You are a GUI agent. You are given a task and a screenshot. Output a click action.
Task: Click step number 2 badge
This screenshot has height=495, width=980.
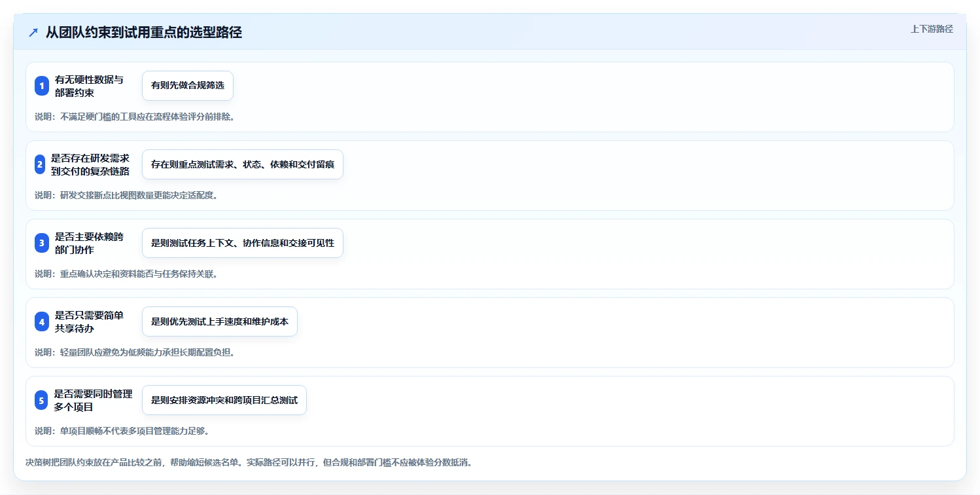40,164
